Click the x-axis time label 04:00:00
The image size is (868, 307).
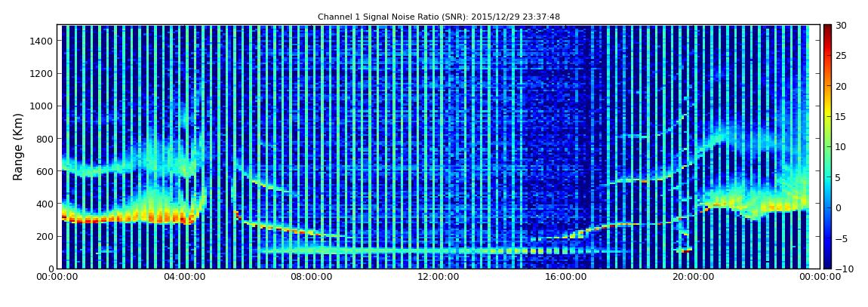click(x=183, y=277)
